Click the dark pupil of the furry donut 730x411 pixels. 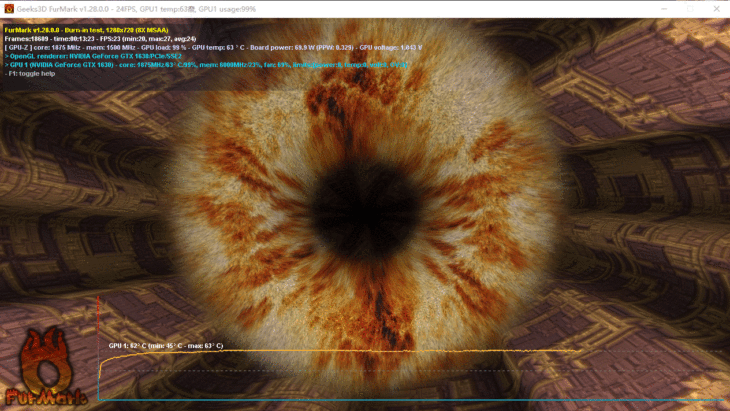pos(365,210)
